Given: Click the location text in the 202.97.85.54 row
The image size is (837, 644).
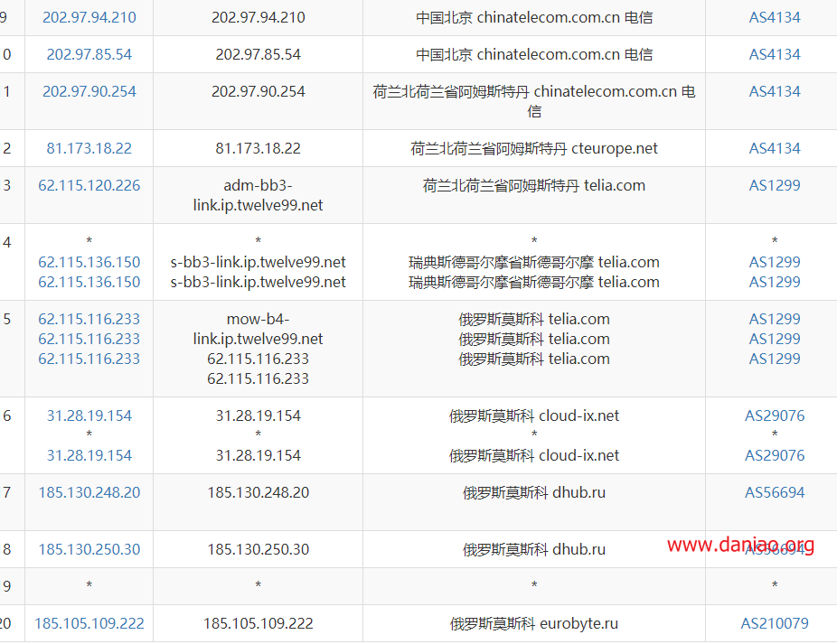Looking at the screenshot, I should (x=534, y=54).
